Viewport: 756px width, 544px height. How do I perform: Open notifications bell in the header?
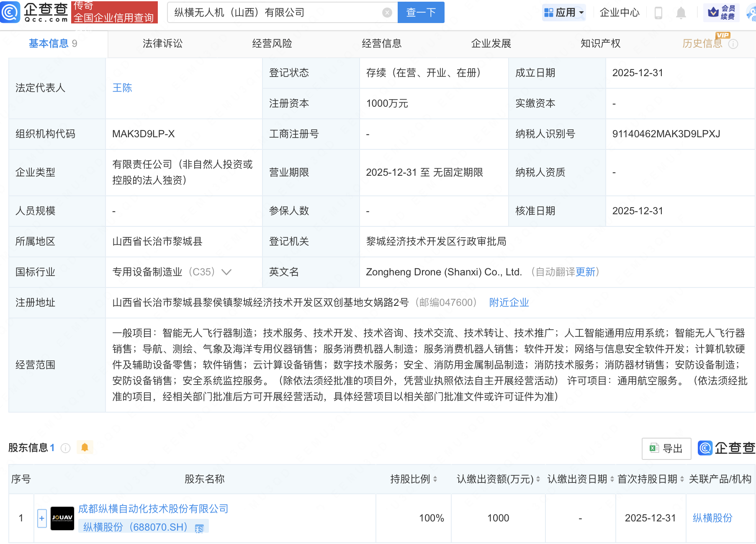pos(681,13)
